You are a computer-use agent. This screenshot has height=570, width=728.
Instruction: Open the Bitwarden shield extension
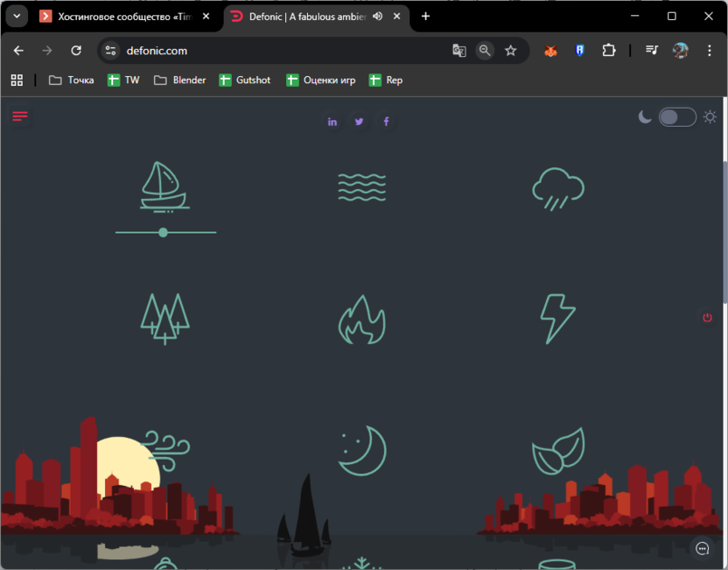(x=580, y=50)
